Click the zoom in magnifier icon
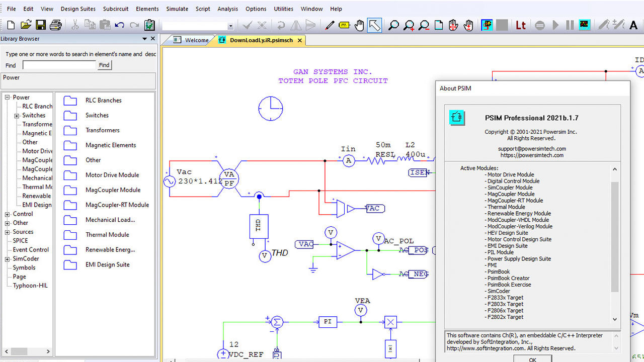 coord(409,25)
